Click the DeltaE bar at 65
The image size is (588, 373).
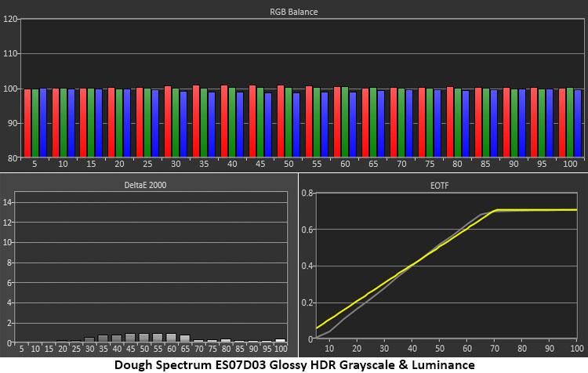(185, 339)
